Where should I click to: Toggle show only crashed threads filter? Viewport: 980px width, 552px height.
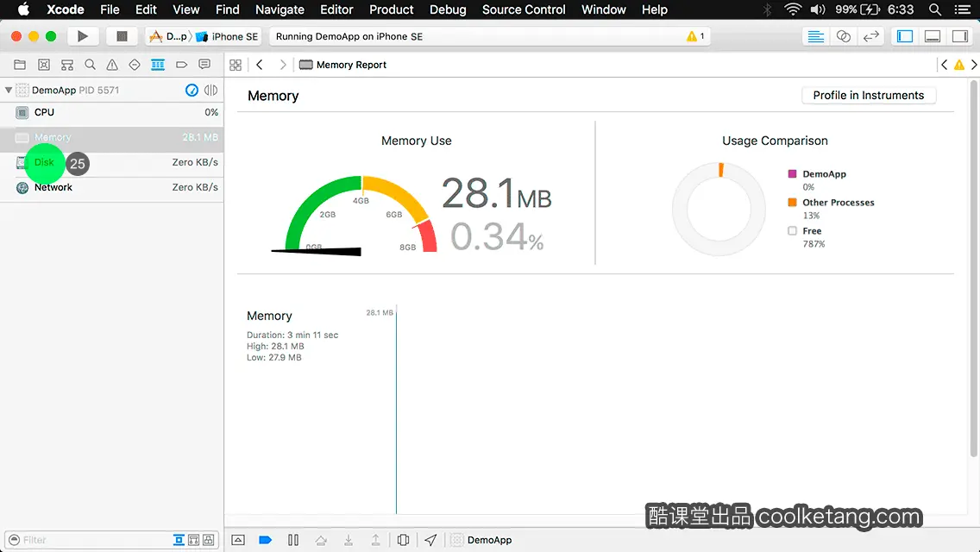[179, 540]
